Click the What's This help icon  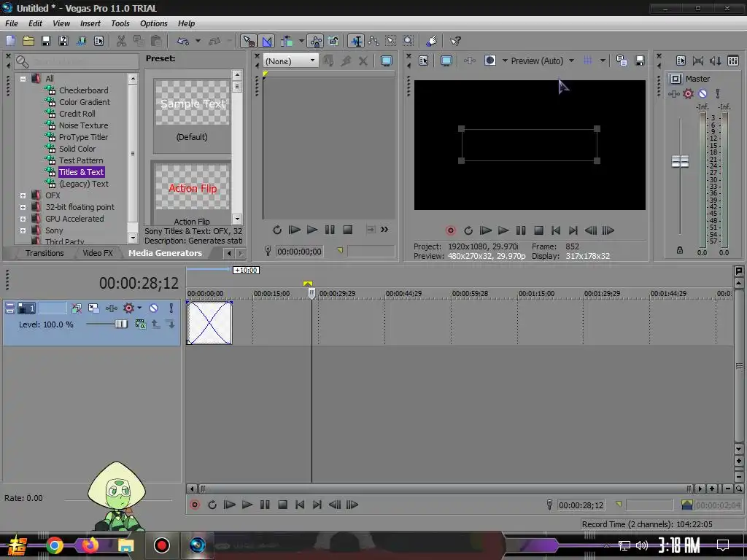click(455, 41)
